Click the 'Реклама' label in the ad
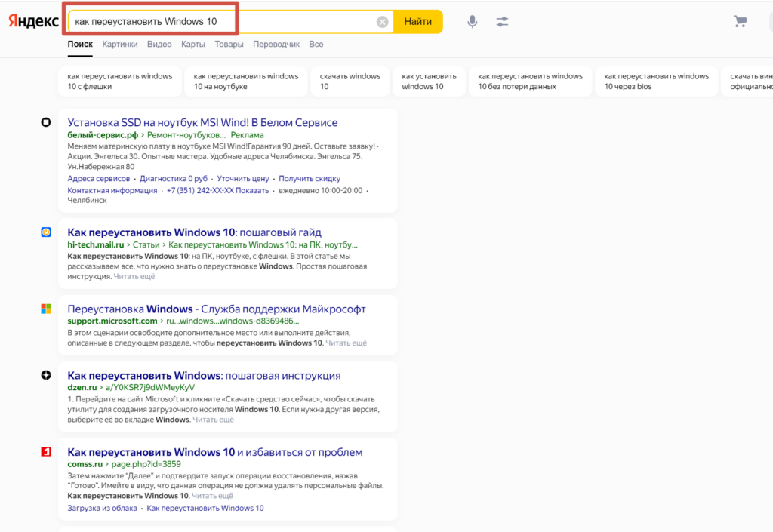Screen dimensions: 773x532 [x=247, y=135]
